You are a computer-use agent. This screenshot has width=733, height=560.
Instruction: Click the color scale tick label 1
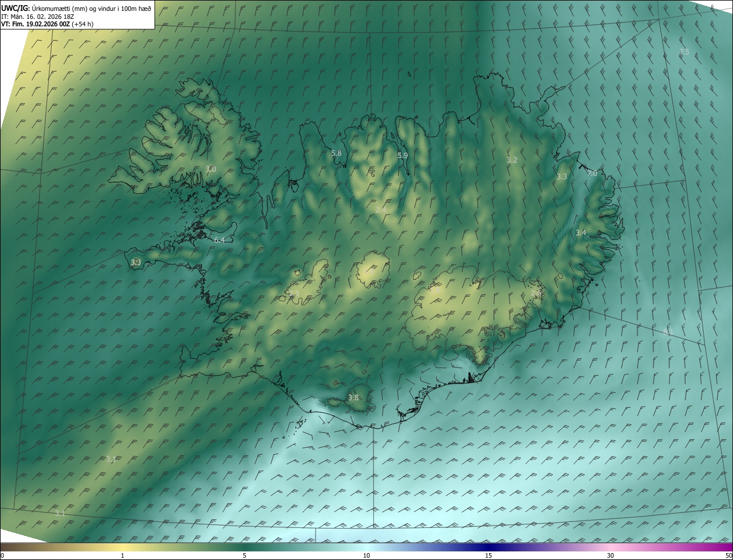point(123,555)
